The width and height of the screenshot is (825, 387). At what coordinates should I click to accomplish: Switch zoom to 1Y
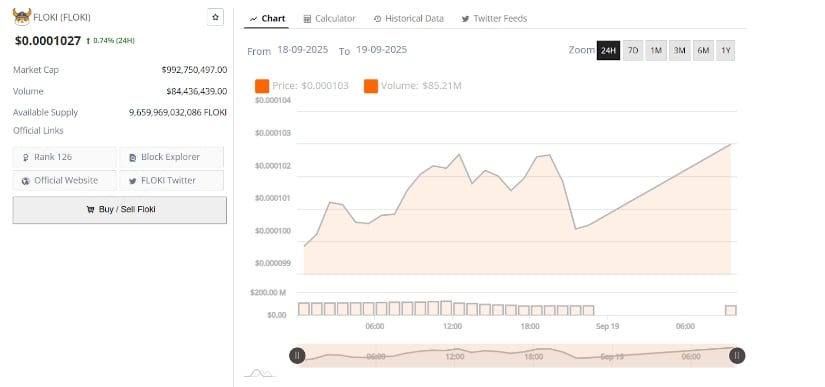click(x=726, y=50)
